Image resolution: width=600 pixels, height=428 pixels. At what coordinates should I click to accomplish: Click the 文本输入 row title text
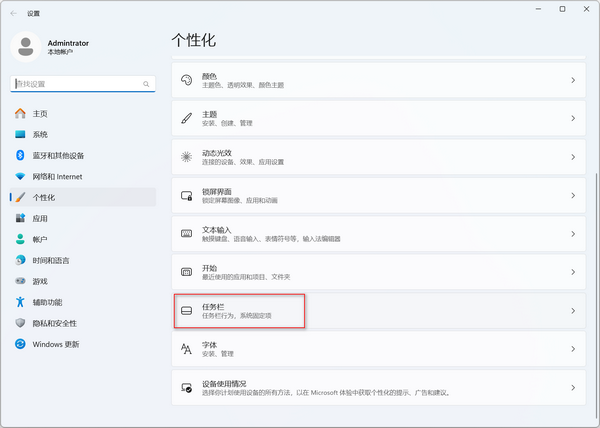click(x=217, y=230)
